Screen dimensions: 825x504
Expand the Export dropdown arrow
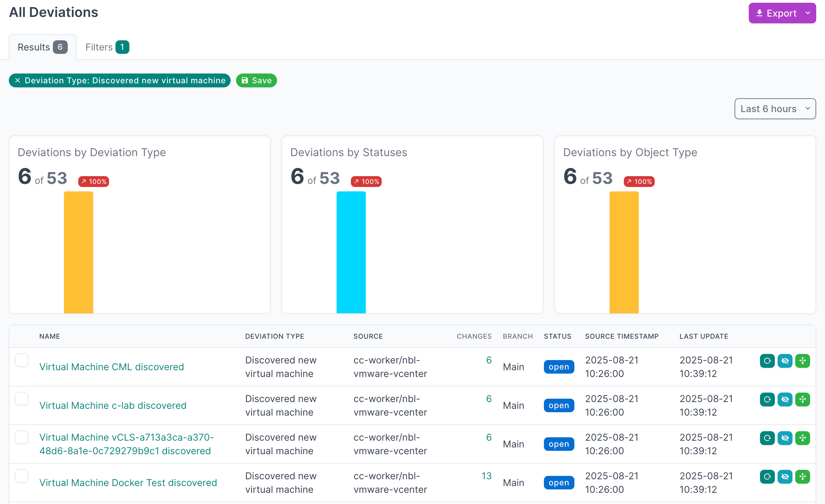(808, 13)
